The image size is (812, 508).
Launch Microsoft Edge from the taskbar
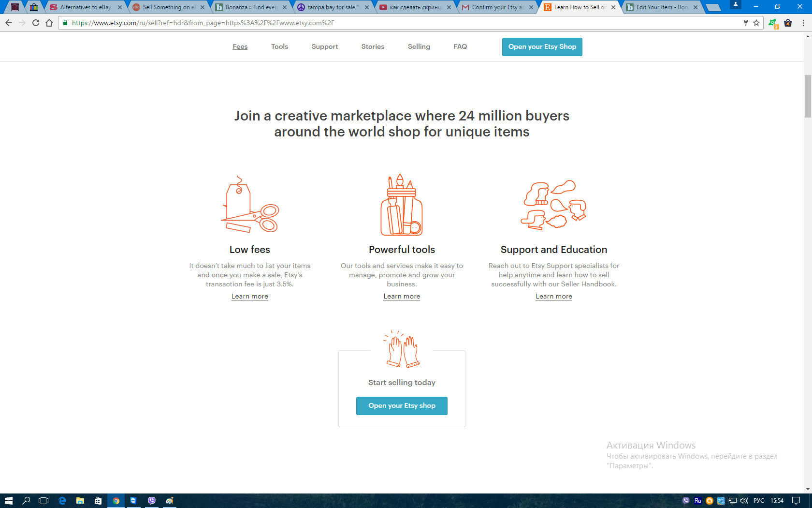coord(62,501)
